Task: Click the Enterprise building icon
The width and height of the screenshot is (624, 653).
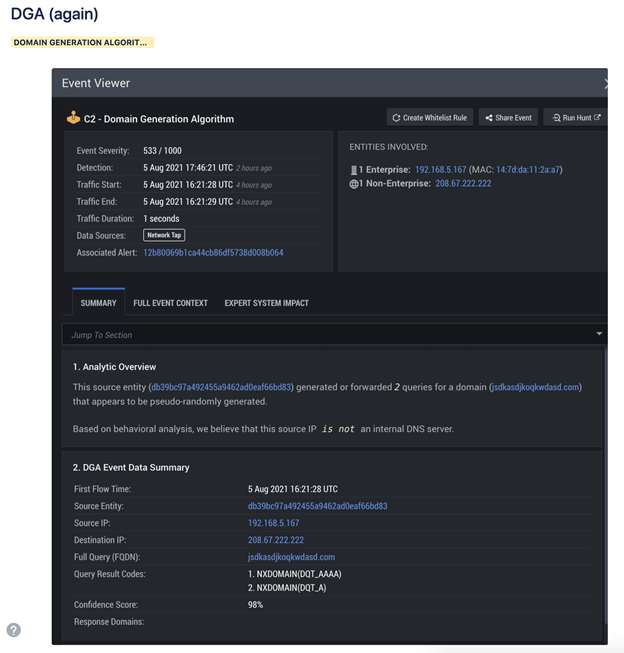Action: (x=354, y=170)
